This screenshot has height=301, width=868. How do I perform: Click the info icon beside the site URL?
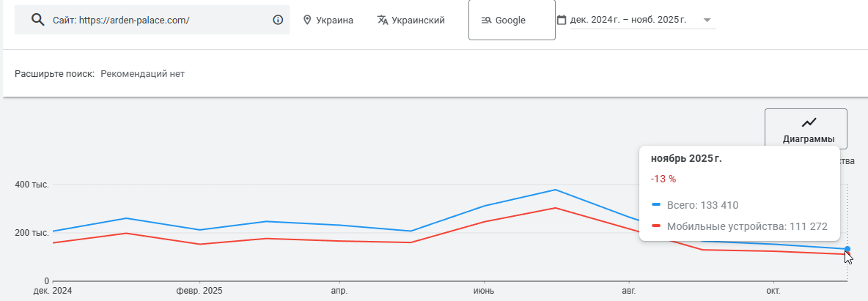(x=278, y=20)
